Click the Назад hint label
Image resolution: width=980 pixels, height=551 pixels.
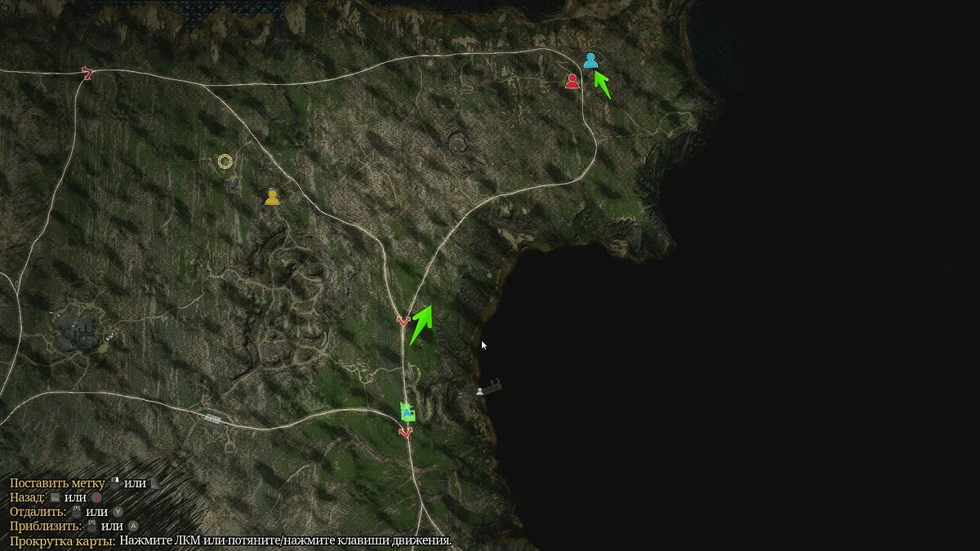(28, 497)
